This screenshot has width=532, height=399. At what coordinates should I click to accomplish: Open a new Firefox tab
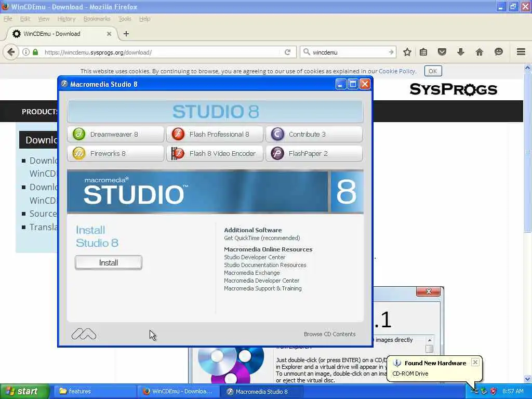pos(126,34)
